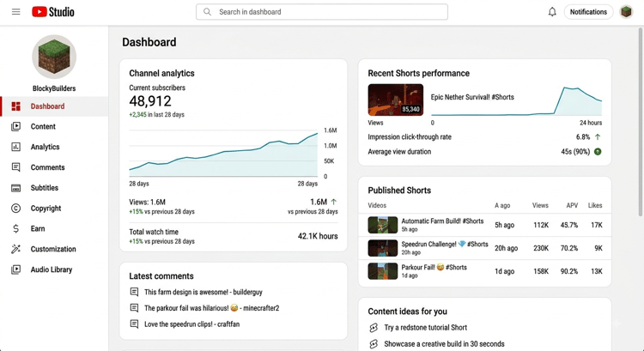Select Try a redstone tutorial Short idea
This screenshot has height=351, width=644.
coord(426,328)
